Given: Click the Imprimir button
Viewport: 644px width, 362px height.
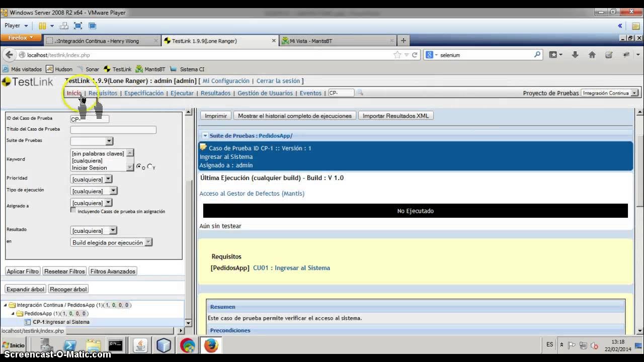Looking at the screenshot, I should click(x=216, y=116).
